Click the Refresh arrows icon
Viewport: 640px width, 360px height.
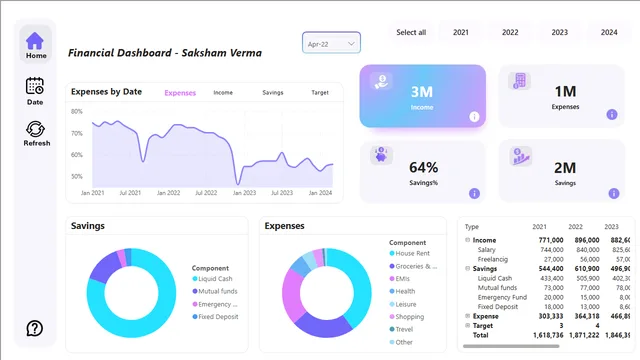36,129
